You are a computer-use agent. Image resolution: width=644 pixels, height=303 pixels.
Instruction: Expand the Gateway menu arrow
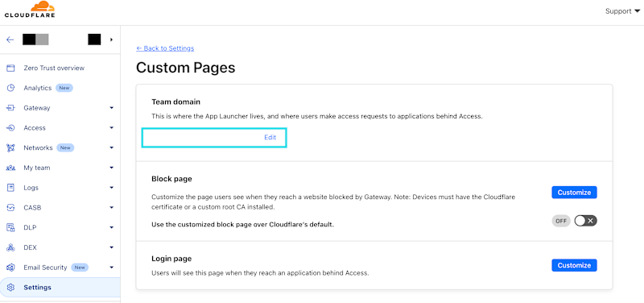pos(111,108)
